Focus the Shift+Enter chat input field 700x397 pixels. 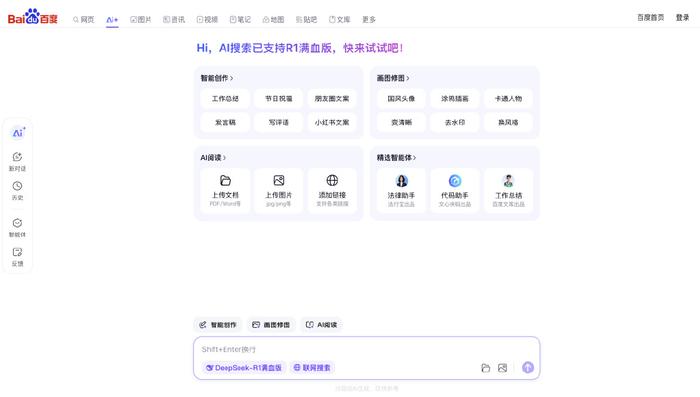[366, 349]
